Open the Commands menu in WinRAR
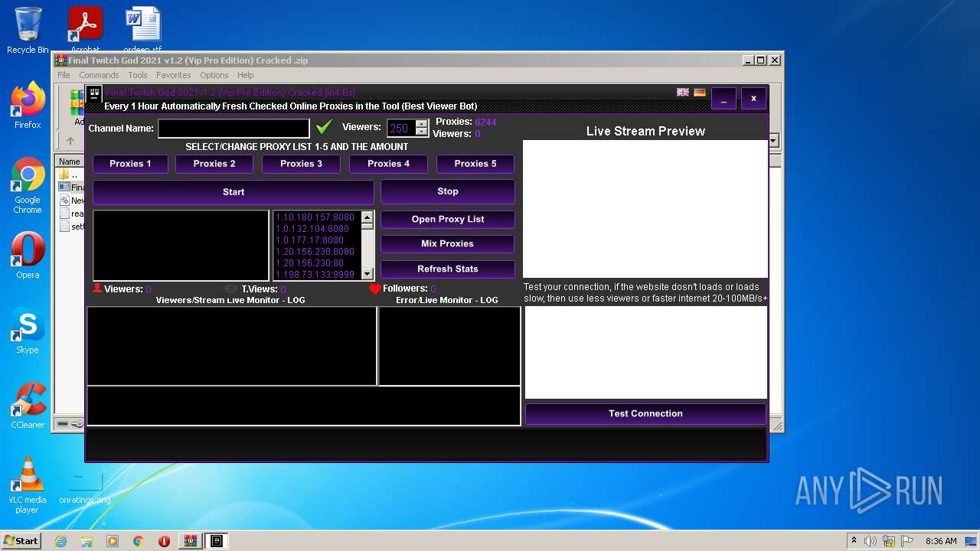Screen dimensions: 980x551 [x=99, y=75]
